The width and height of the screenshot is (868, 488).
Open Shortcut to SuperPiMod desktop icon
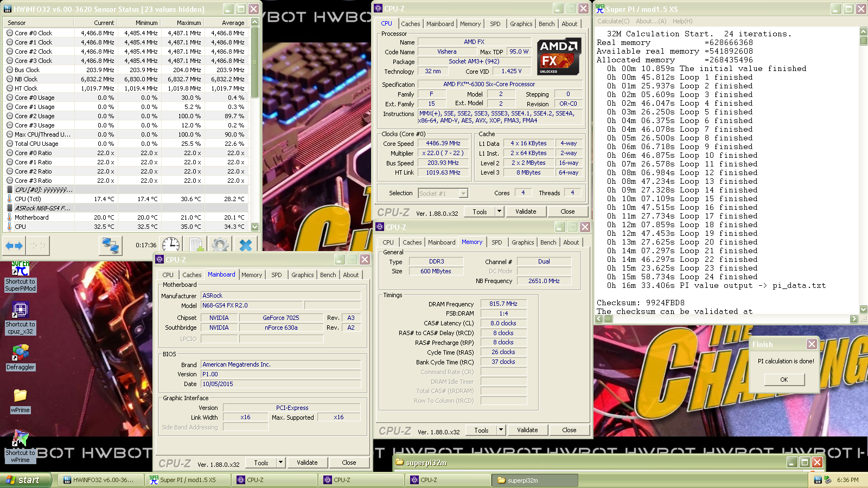click(x=21, y=277)
